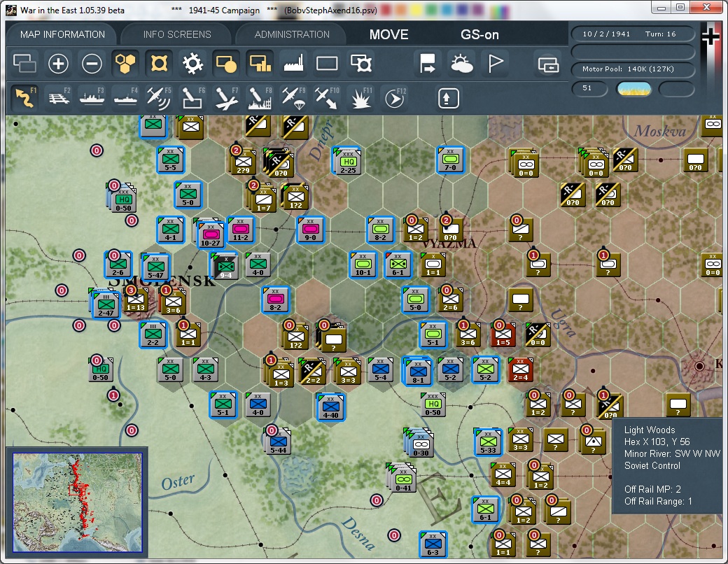Select Move mode (F1) icon
The height and width of the screenshot is (564, 728).
tap(25, 97)
